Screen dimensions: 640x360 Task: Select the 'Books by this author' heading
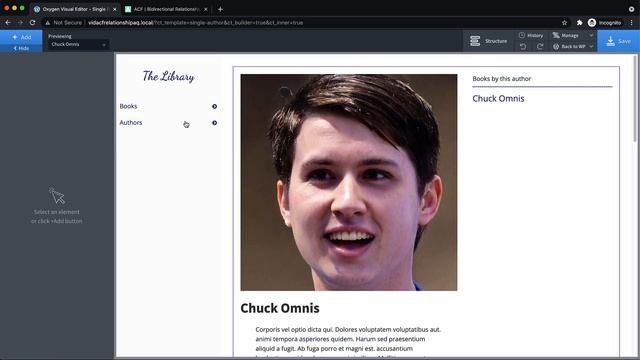tap(502, 79)
